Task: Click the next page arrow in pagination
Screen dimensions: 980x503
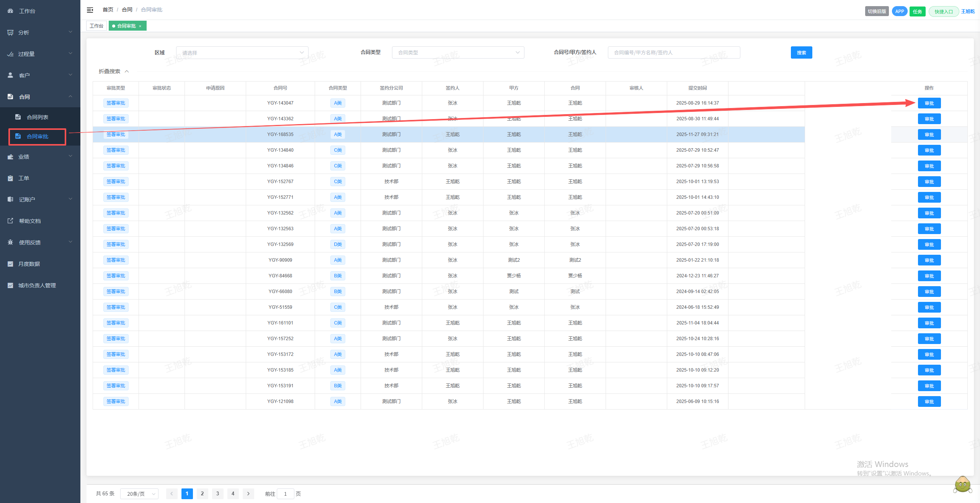Action: click(248, 494)
